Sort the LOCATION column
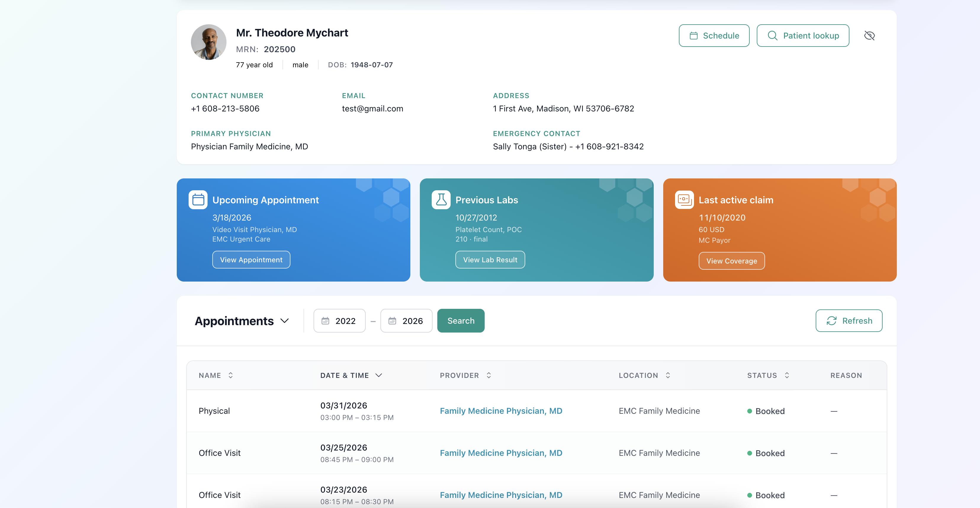The image size is (980, 508). pyautogui.click(x=668, y=375)
